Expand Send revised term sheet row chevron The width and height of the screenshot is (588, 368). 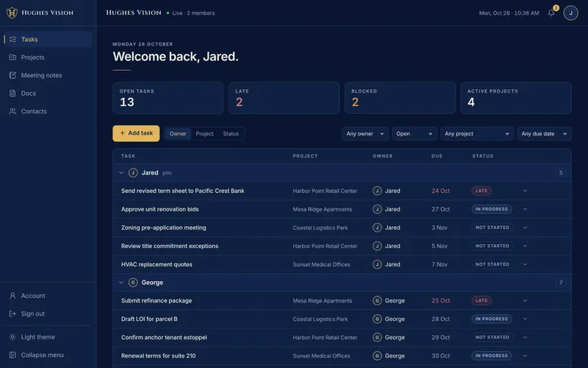pos(525,191)
